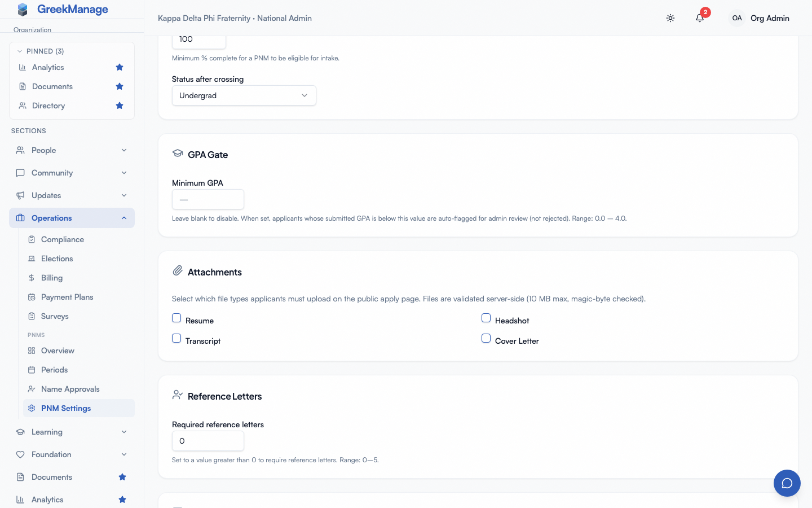This screenshot has height=508, width=812.
Task: Click the Community speech bubble icon
Action: [x=20, y=173]
